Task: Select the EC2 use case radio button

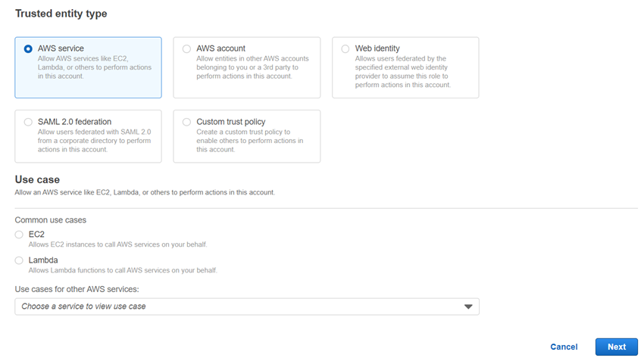Action: click(19, 235)
